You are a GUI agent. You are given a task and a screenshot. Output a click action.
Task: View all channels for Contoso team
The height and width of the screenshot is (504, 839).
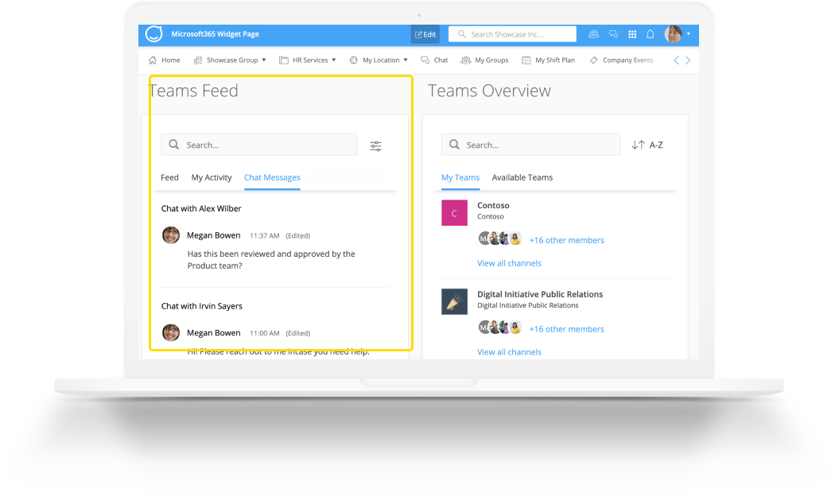pos(509,262)
